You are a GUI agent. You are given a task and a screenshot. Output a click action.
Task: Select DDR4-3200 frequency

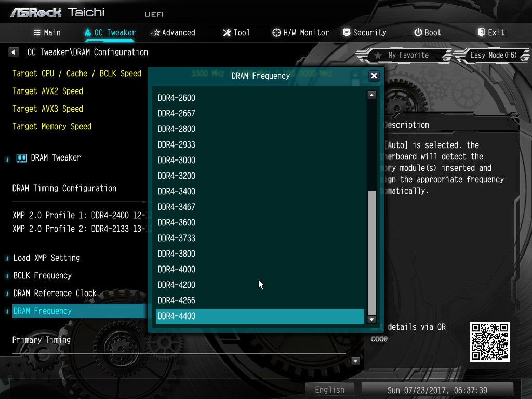point(260,176)
